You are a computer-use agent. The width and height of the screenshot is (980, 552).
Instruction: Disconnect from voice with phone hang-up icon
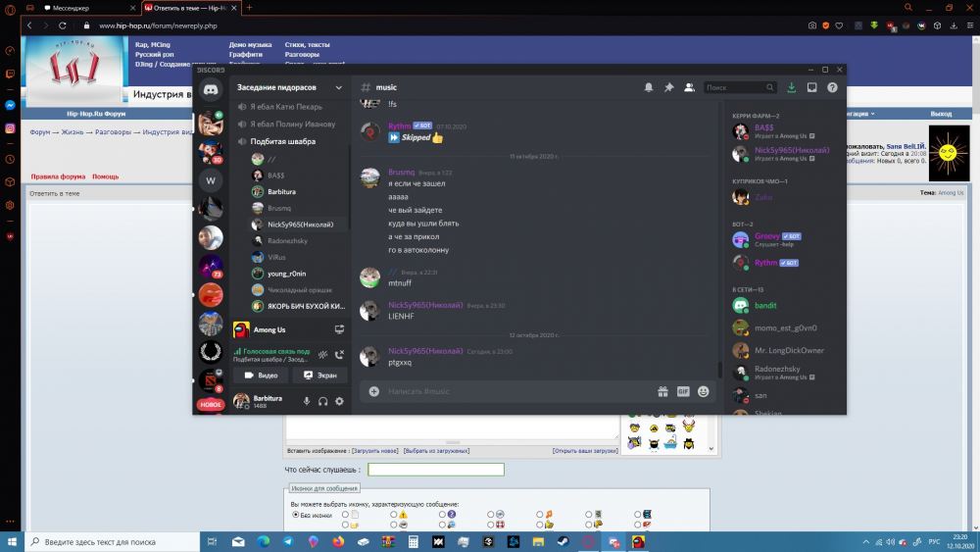pyautogui.click(x=339, y=355)
